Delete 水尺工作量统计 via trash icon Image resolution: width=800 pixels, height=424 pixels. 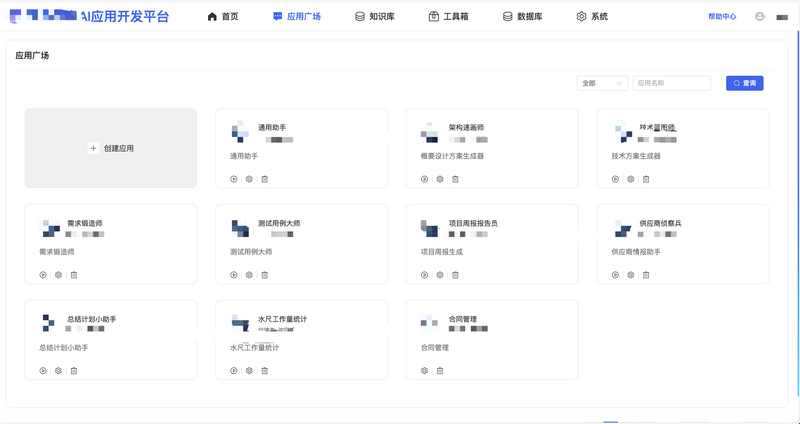click(265, 371)
